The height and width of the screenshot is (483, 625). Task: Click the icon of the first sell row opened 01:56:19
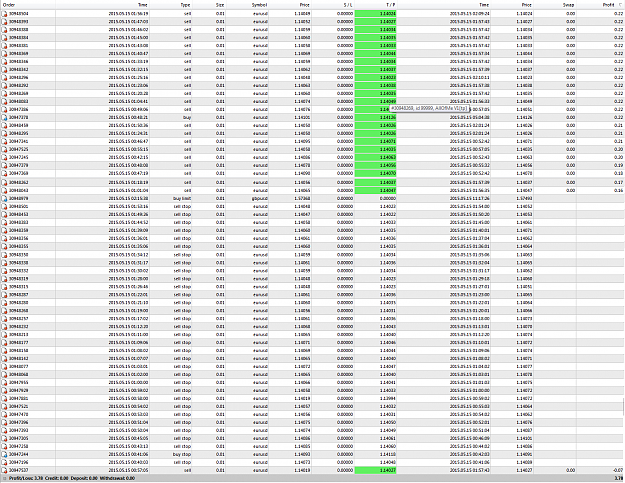[4, 14]
